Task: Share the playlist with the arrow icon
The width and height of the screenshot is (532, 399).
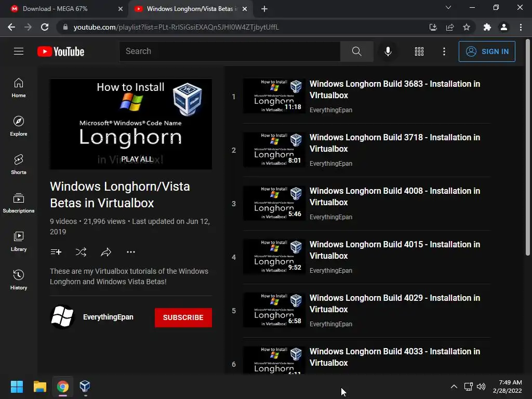Action: (x=106, y=252)
